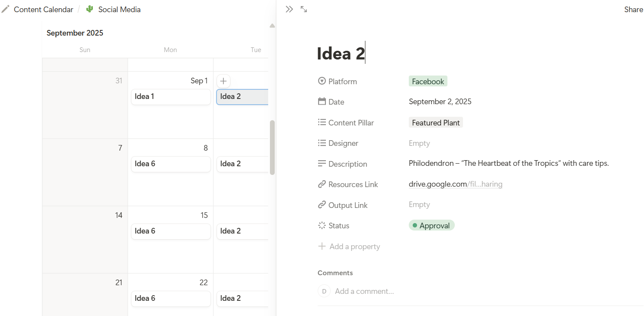Image resolution: width=644 pixels, height=316 pixels.
Task: Open the Facebook platform tag selector
Action: (428, 81)
